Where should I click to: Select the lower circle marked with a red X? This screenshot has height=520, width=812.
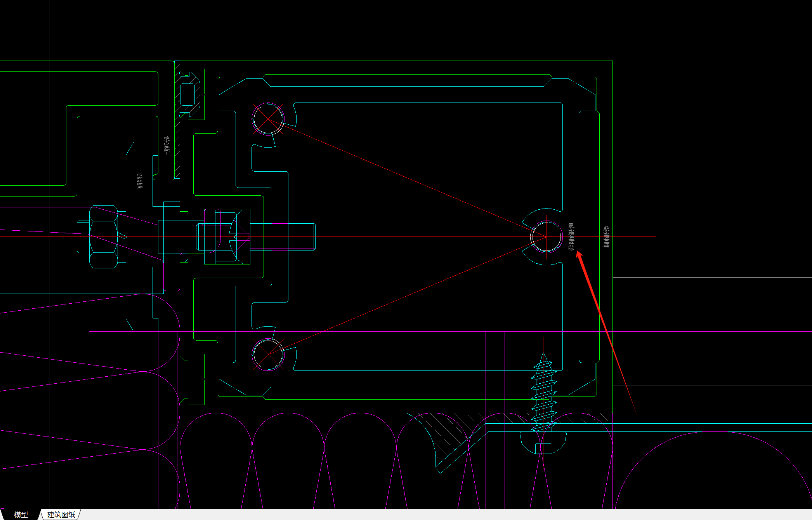click(268, 354)
